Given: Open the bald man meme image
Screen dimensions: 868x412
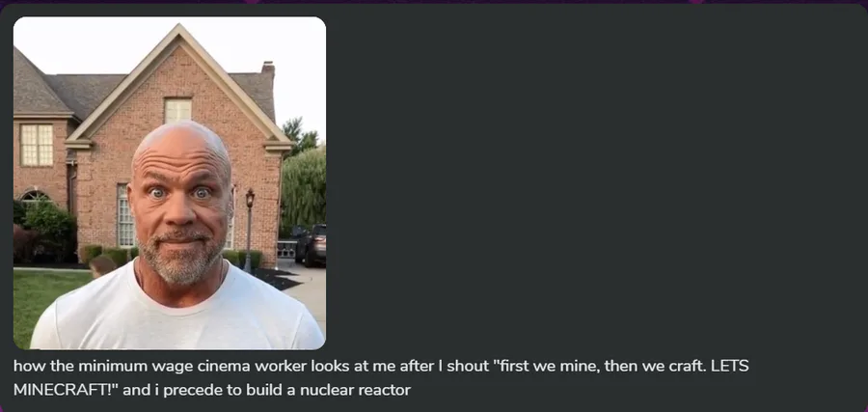Looking at the screenshot, I should pos(170,182).
